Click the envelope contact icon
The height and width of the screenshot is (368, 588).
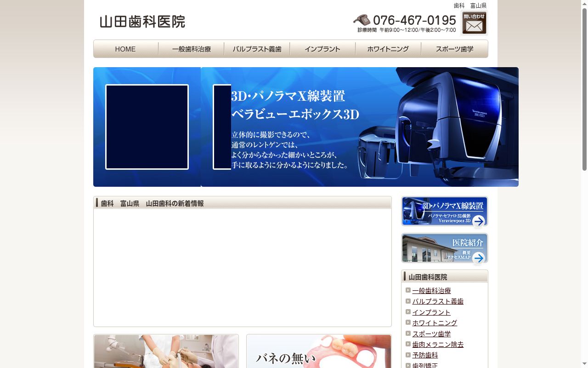click(x=474, y=23)
